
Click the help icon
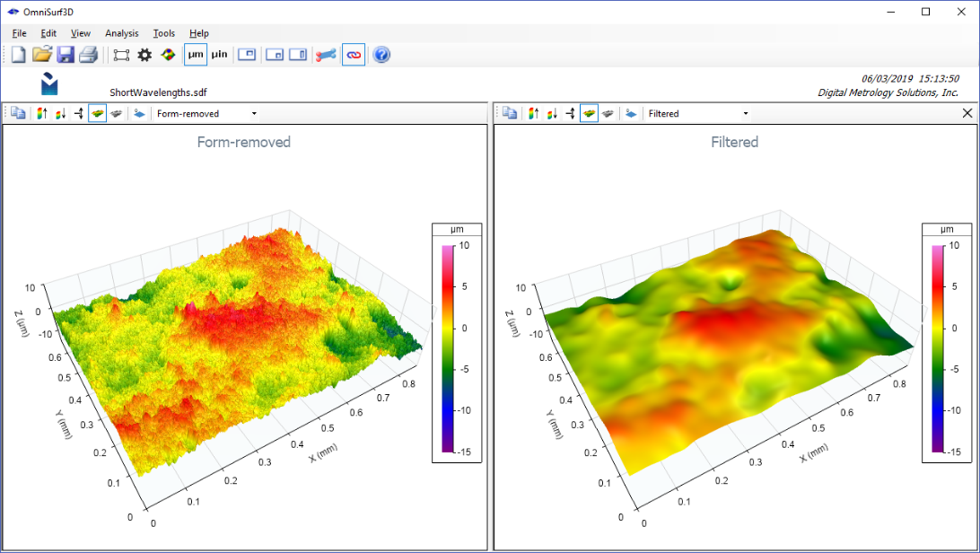click(x=381, y=54)
